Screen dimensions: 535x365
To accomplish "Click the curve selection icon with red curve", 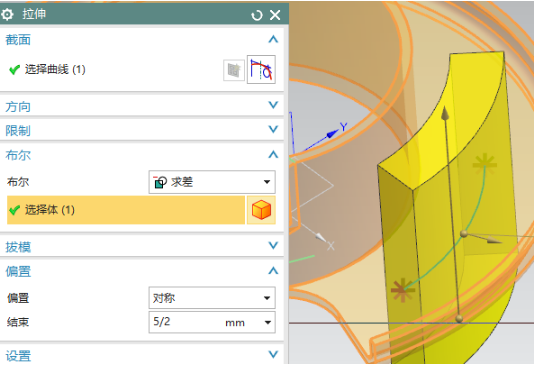I will (x=261, y=70).
